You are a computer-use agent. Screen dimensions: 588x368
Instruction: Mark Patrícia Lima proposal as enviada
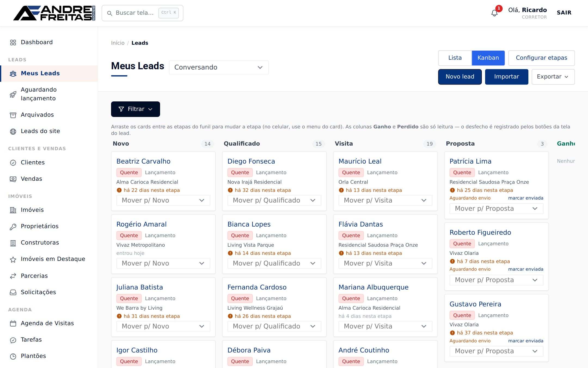tap(526, 198)
